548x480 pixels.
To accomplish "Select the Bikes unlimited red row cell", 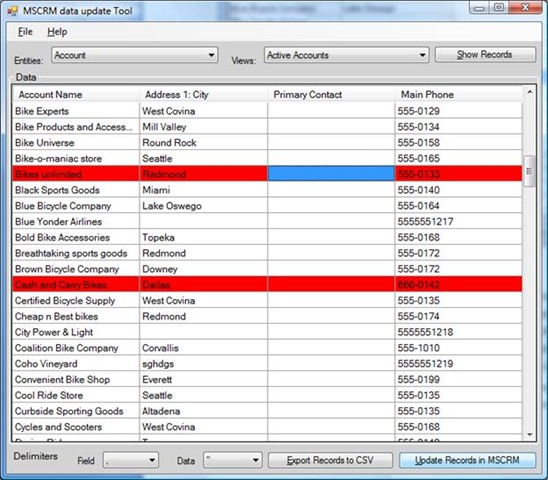I will point(76,174).
